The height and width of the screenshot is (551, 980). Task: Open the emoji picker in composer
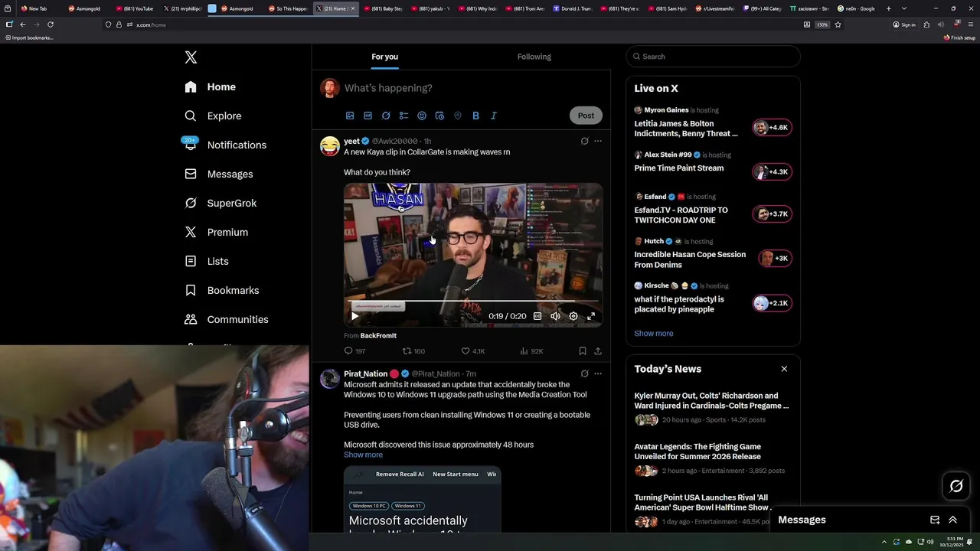pyautogui.click(x=422, y=116)
